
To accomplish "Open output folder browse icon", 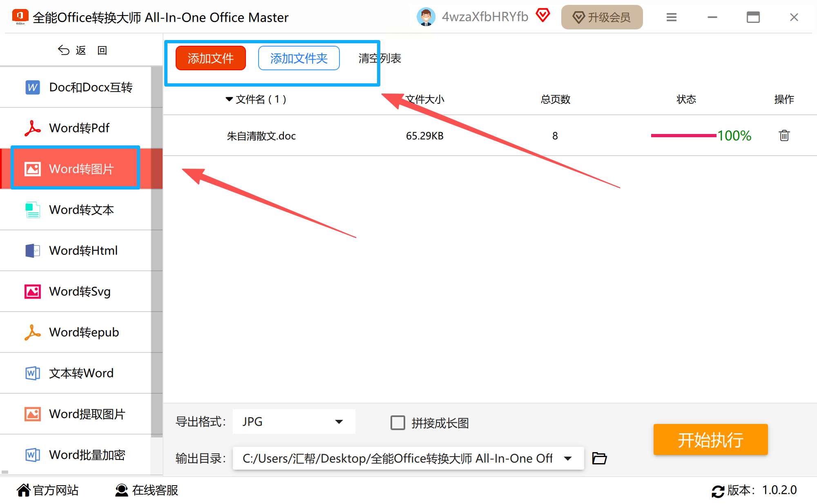I will (x=599, y=458).
